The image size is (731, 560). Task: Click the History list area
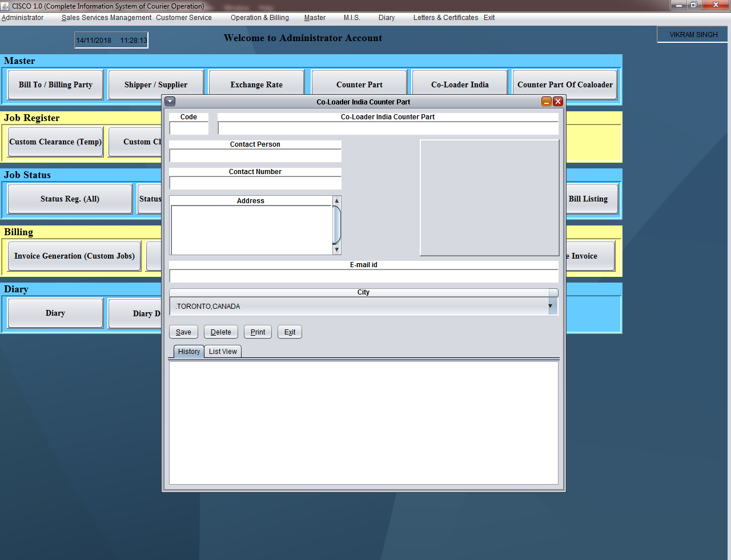pyautogui.click(x=364, y=423)
